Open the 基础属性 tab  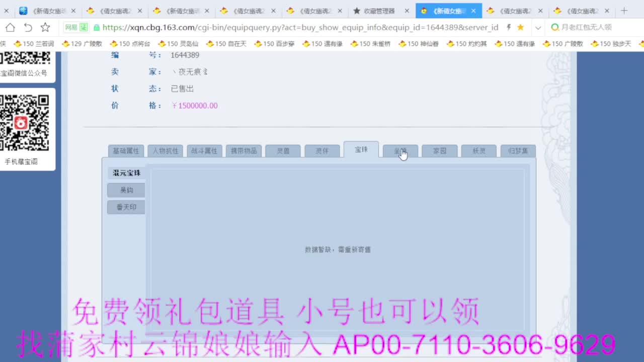pyautogui.click(x=126, y=151)
